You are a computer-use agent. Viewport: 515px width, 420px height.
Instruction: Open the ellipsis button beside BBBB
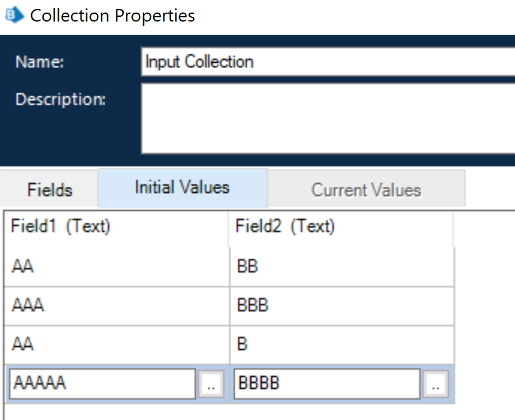[435, 385]
